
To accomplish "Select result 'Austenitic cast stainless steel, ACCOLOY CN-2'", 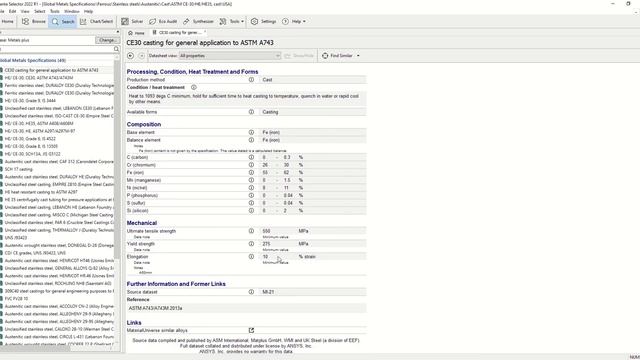I will (x=59, y=306).
